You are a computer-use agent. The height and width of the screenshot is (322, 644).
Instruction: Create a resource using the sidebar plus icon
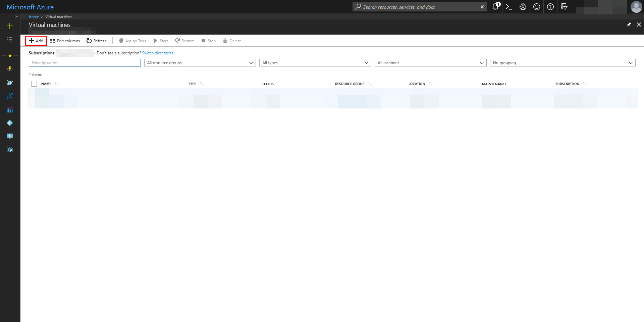pyautogui.click(x=10, y=26)
